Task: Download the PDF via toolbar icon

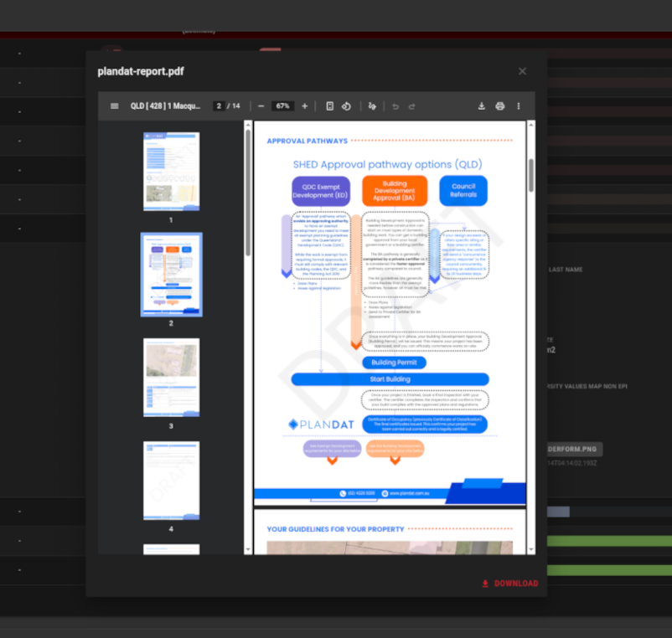Action: click(482, 105)
